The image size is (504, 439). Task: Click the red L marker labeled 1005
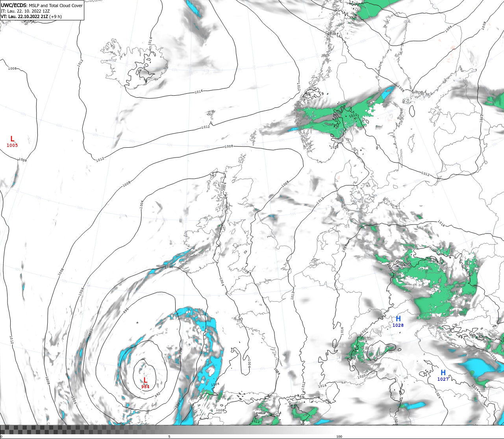[x=12, y=139]
